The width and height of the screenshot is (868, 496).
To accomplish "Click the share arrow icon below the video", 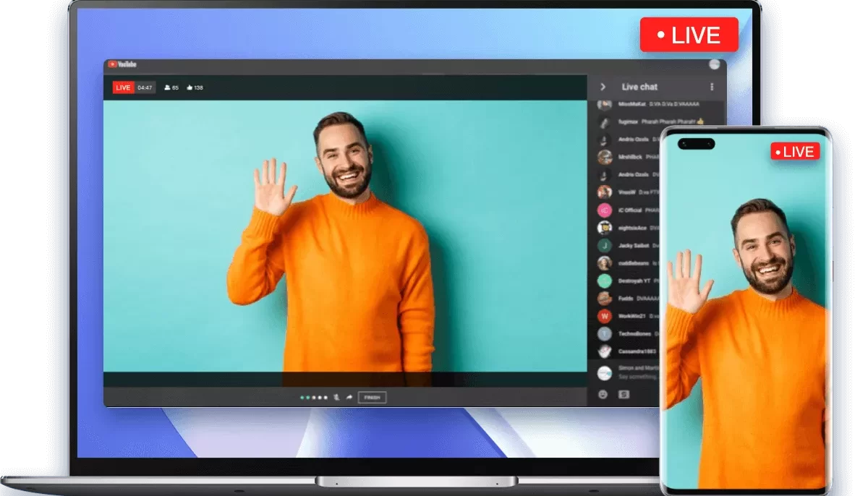I will [349, 397].
